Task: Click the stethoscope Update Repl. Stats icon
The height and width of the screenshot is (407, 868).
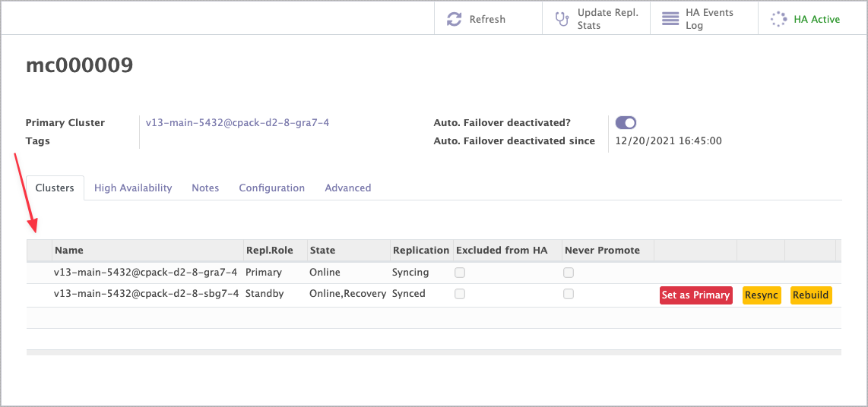Action: pyautogui.click(x=562, y=19)
